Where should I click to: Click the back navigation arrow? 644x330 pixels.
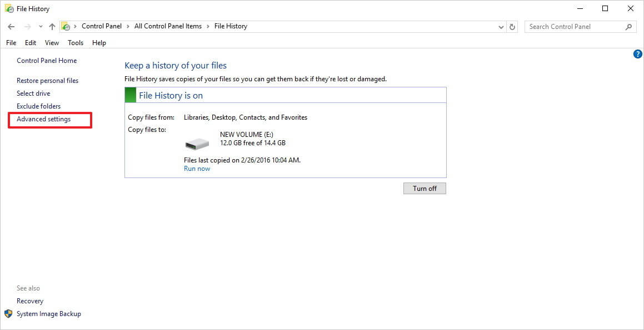coord(11,27)
